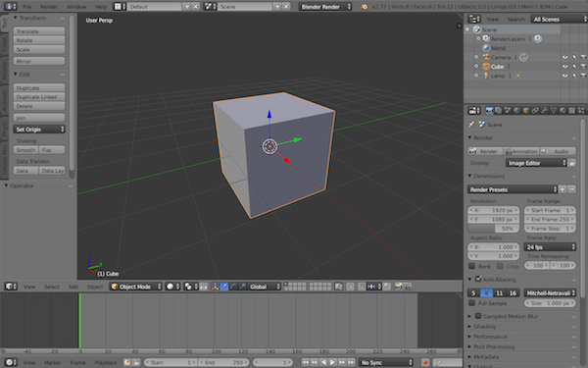Open the Add menu in viewport header
Image resolution: width=588 pixels, height=368 pixels.
[73, 287]
